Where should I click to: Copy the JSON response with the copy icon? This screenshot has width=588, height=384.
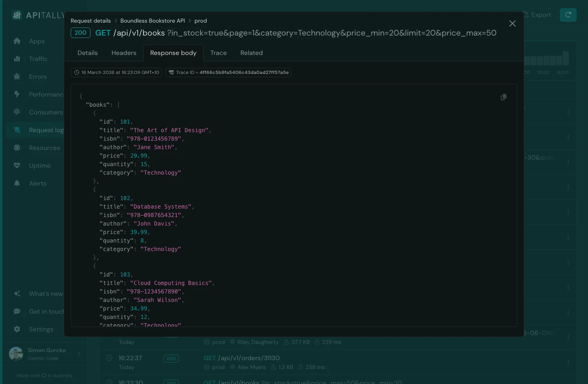point(503,97)
